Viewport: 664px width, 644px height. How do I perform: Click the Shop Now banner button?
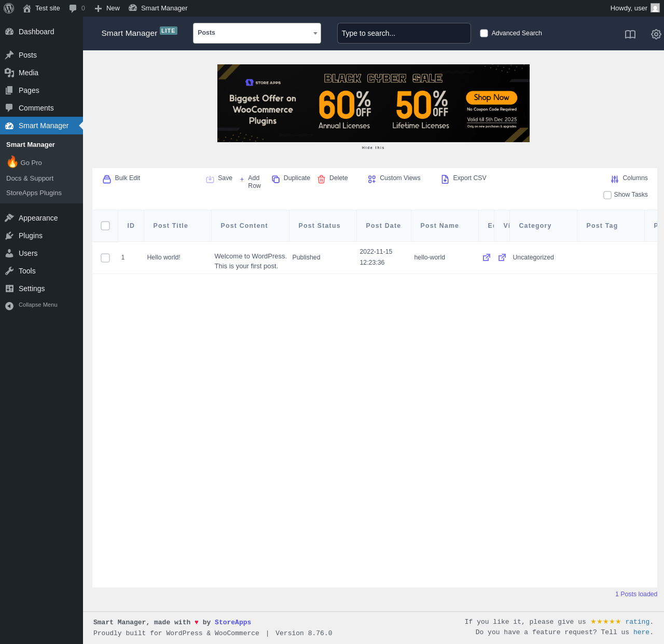point(492,98)
